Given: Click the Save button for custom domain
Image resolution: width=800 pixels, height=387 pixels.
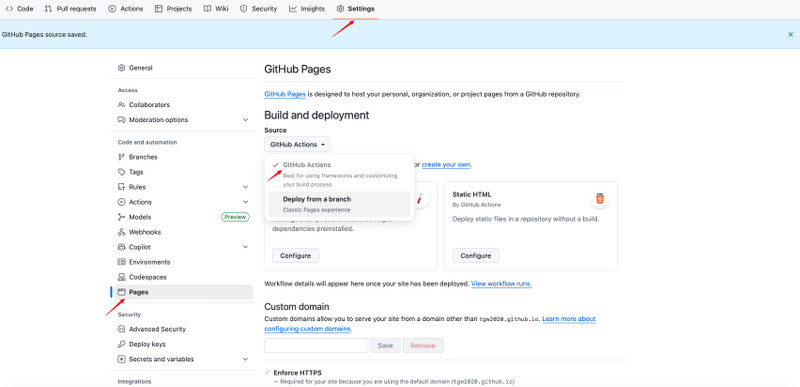Looking at the screenshot, I should (385, 345).
